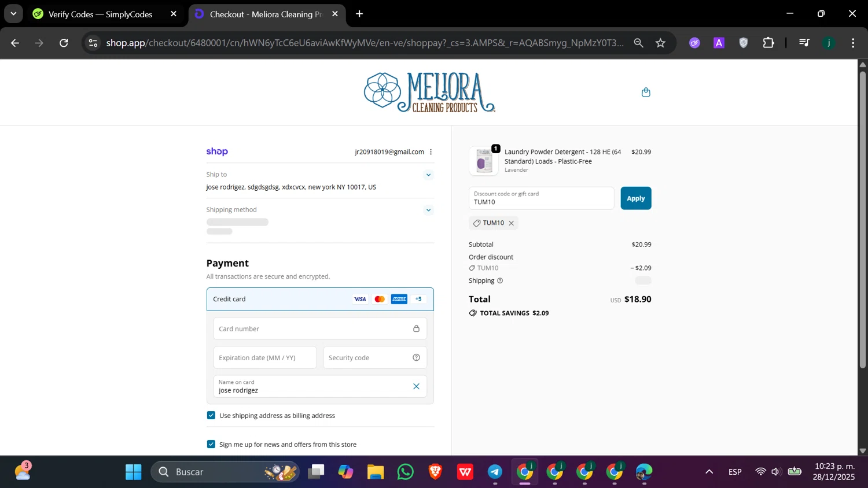The image size is (868, 488).
Task: Apply the discount code
Action: point(635,198)
